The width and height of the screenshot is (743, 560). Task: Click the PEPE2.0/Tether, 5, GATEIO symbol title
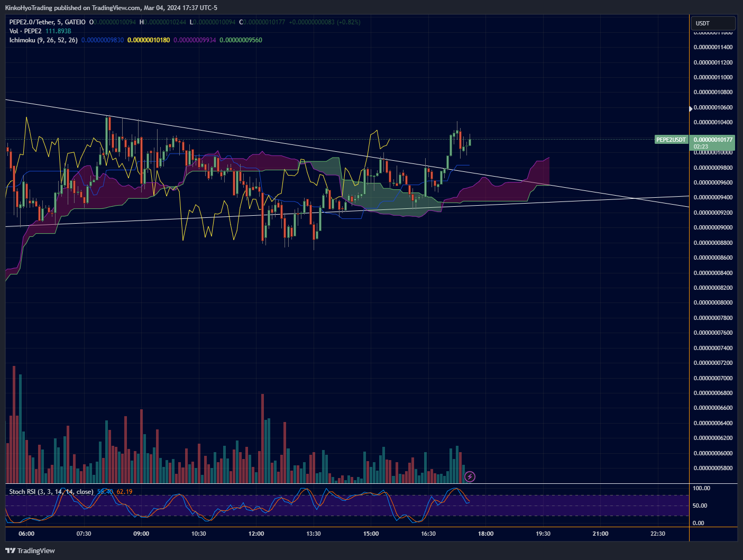click(47, 22)
